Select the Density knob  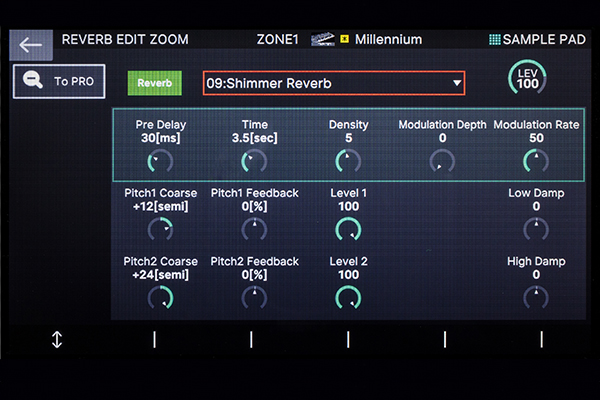click(x=348, y=161)
